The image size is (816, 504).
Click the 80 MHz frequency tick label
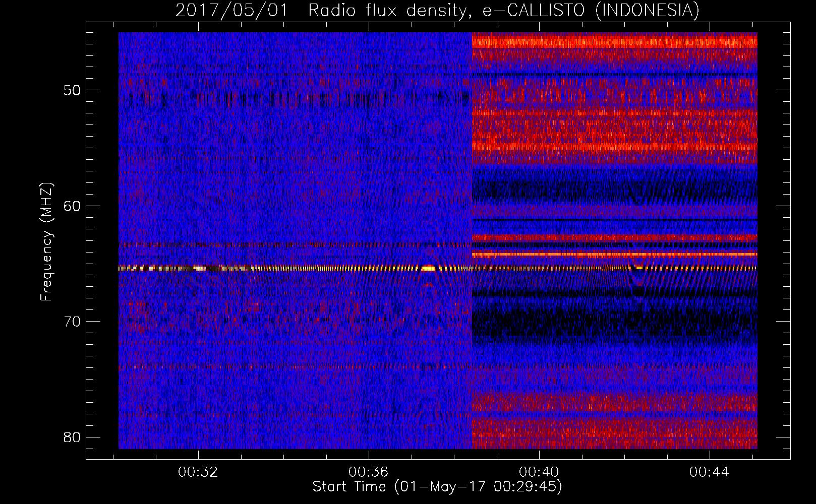[72, 437]
